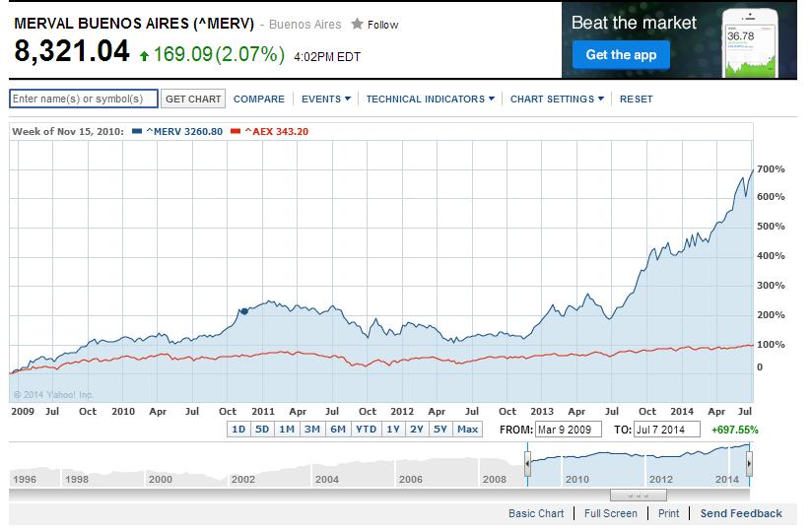
Task: Select the 5Y time range
Action: tap(440, 430)
